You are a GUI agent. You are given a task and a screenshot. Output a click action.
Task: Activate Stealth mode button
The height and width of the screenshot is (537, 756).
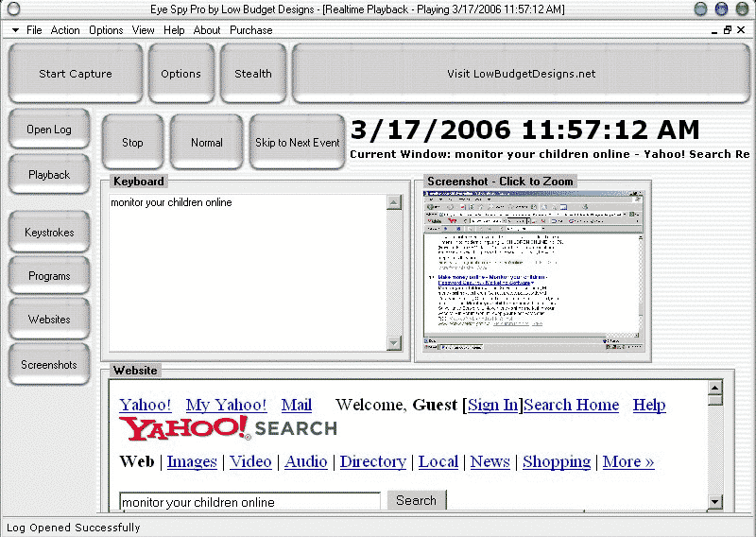click(253, 74)
